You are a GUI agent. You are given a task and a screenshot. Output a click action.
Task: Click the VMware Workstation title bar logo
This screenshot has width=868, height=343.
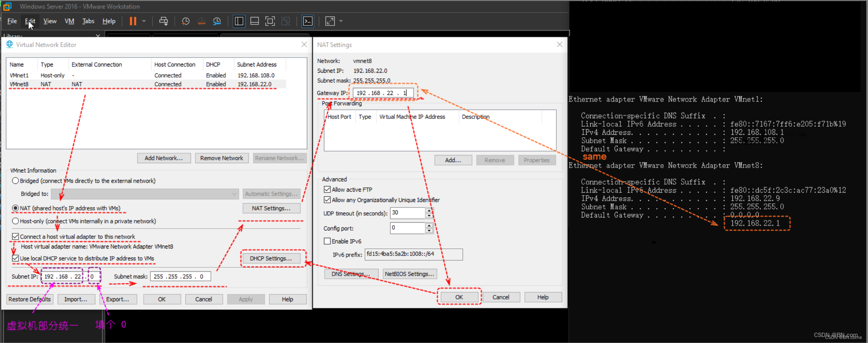7,6
